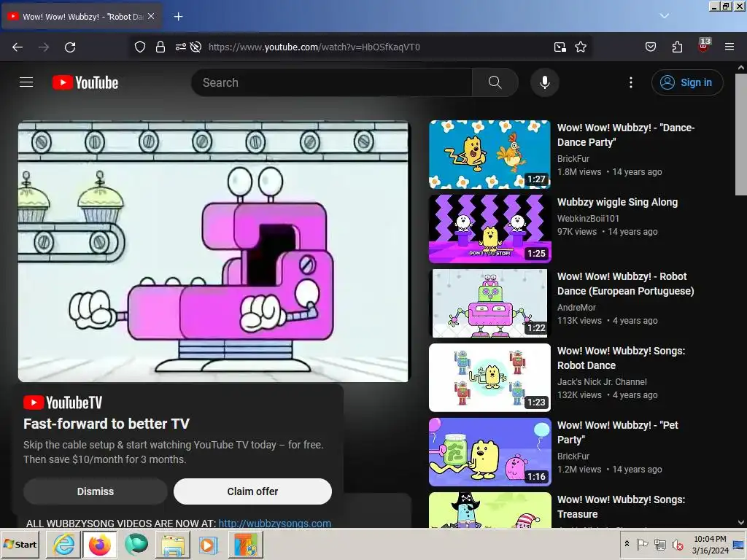Screen dimensions: 747x560
Task: Go to YouTube home via logo
Action: point(85,82)
